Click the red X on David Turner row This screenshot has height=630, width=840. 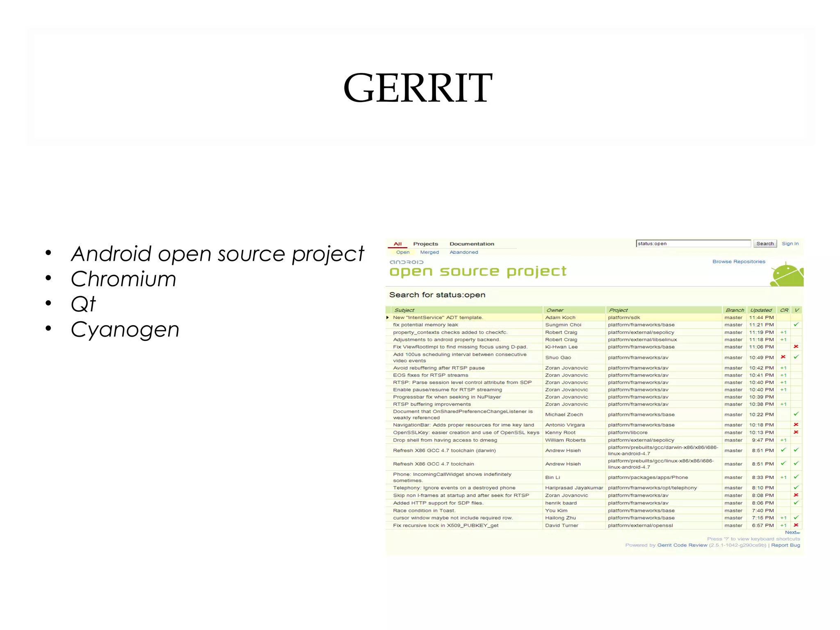point(796,525)
